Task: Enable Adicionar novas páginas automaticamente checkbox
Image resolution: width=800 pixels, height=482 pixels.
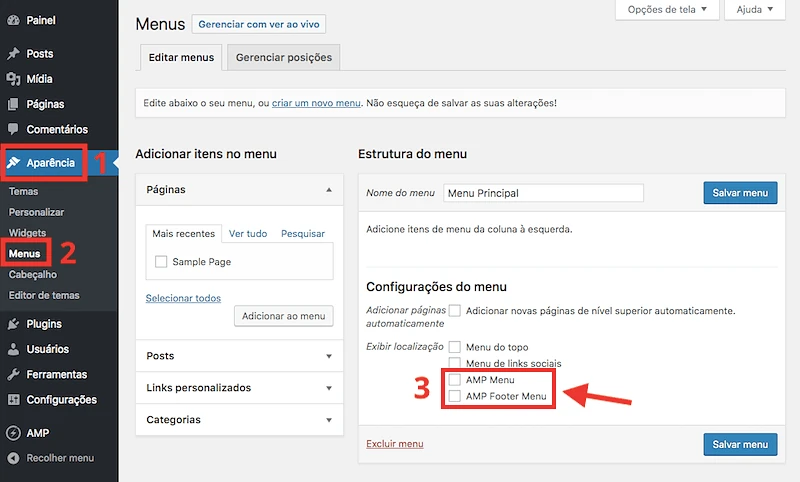Action: click(x=455, y=311)
